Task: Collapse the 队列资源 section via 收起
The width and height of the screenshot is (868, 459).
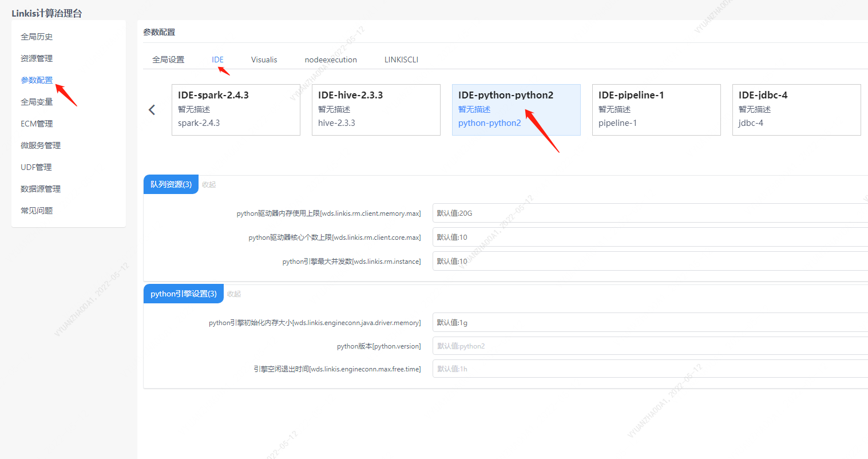Action: click(x=208, y=184)
